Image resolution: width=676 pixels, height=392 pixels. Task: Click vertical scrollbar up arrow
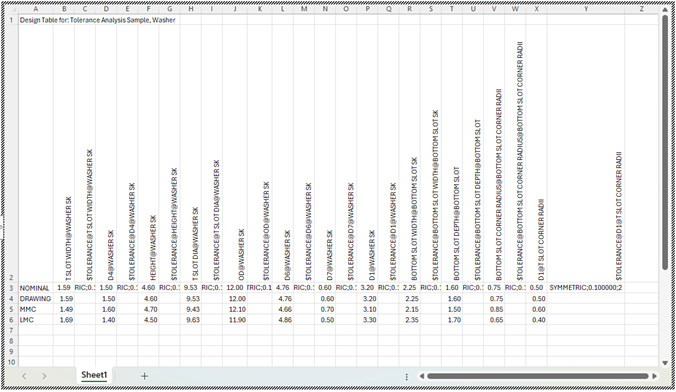(x=666, y=9)
